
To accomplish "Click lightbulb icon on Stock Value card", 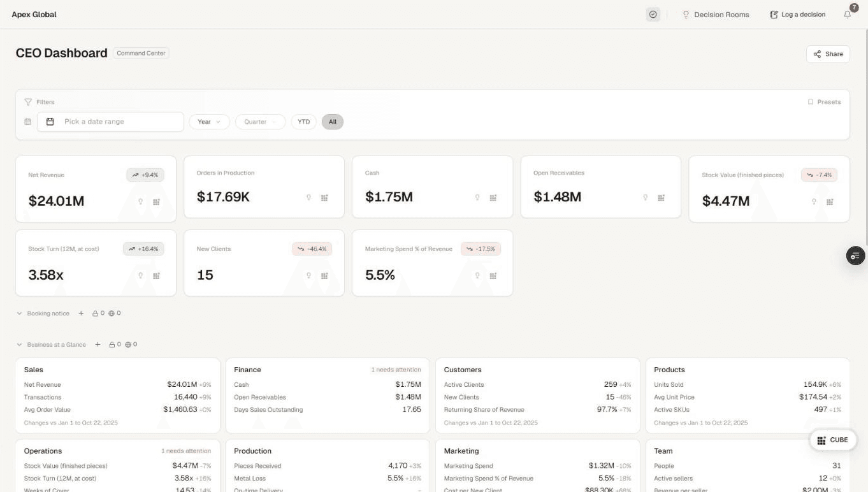I will (x=814, y=201).
